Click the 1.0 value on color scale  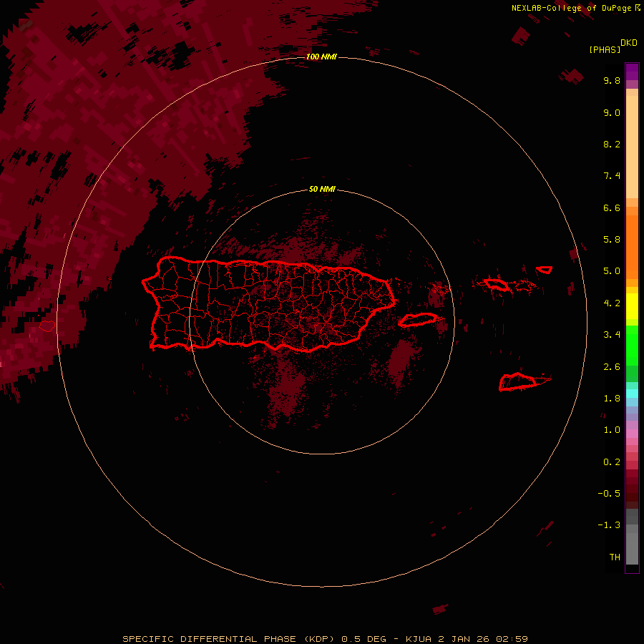click(612, 430)
